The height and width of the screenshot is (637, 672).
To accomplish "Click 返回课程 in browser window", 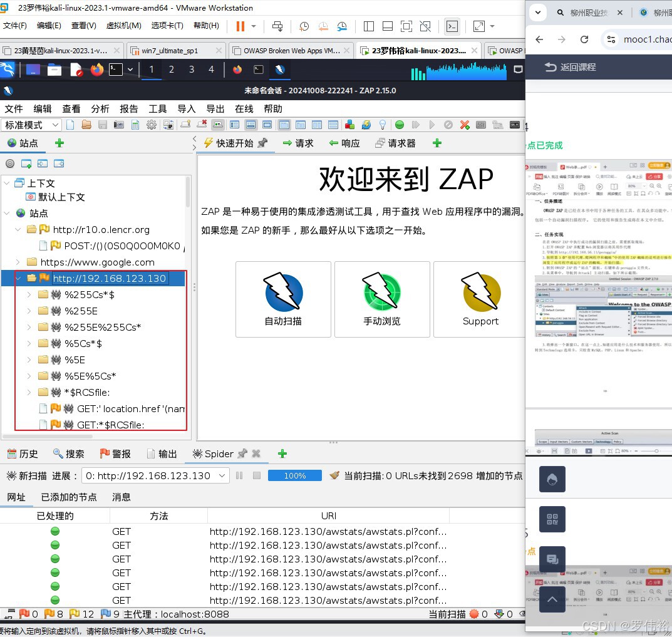I will click(571, 67).
